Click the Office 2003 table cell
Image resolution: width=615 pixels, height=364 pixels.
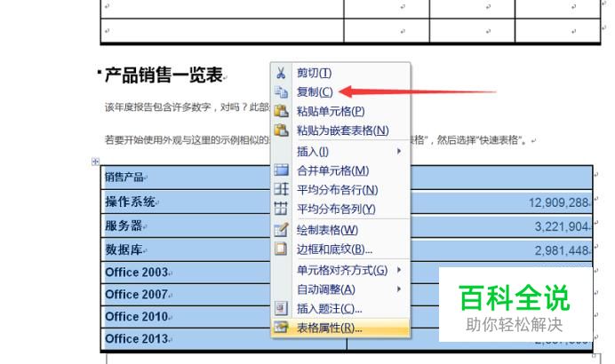point(137,272)
